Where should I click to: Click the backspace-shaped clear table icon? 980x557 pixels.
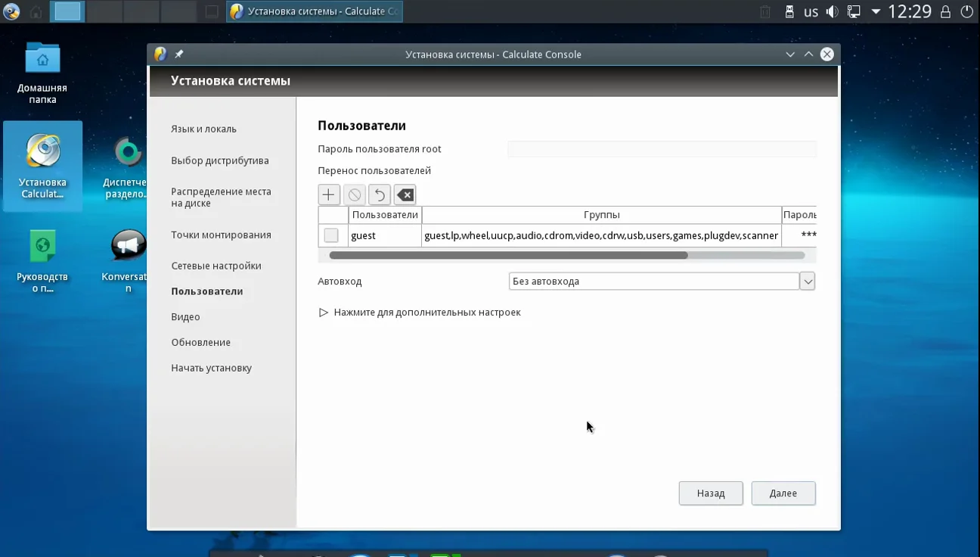[405, 194]
